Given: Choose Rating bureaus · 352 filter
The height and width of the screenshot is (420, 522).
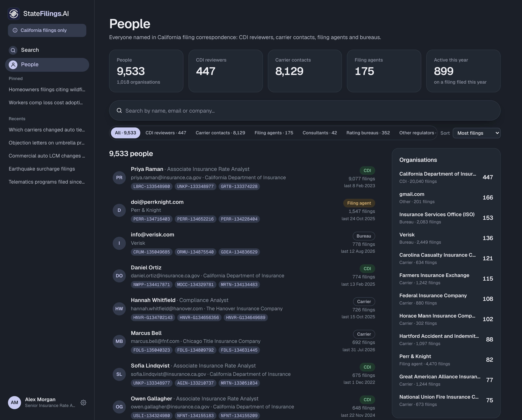Looking at the screenshot, I should [368, 133].
